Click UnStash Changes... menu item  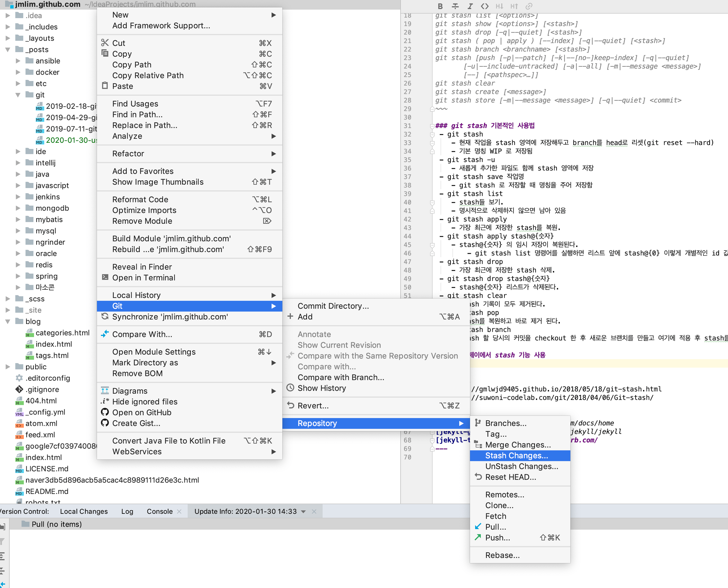[x=521, y=466]
